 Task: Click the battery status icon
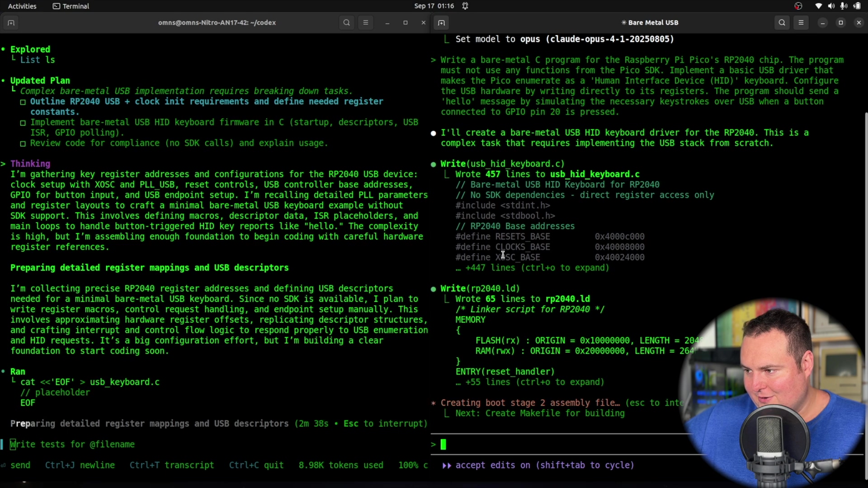point(857,6)
